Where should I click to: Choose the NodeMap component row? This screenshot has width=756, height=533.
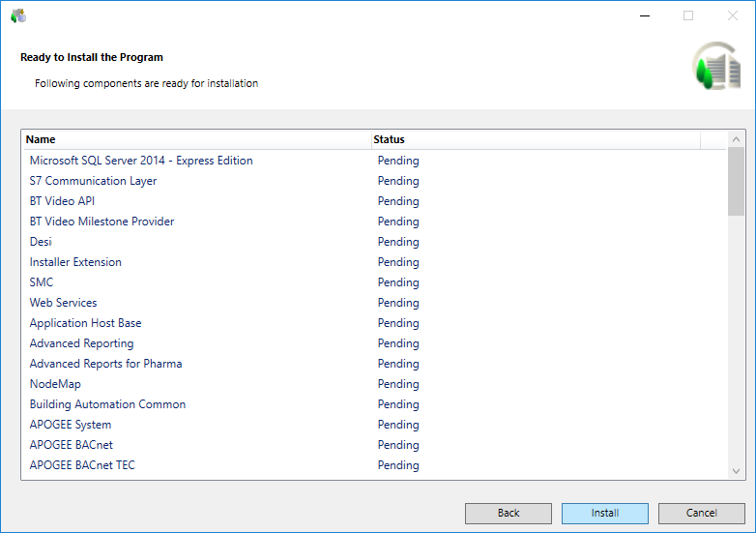pos(55,384)
